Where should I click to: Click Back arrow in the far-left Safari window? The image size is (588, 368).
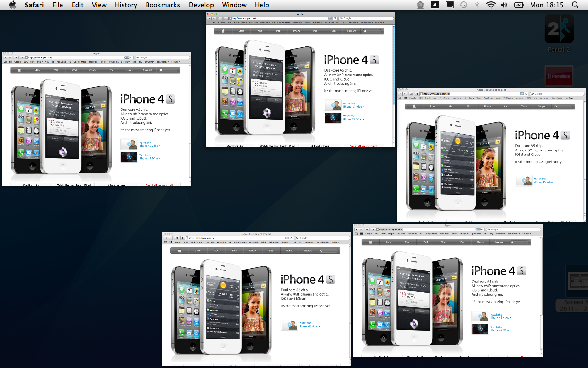5,57
